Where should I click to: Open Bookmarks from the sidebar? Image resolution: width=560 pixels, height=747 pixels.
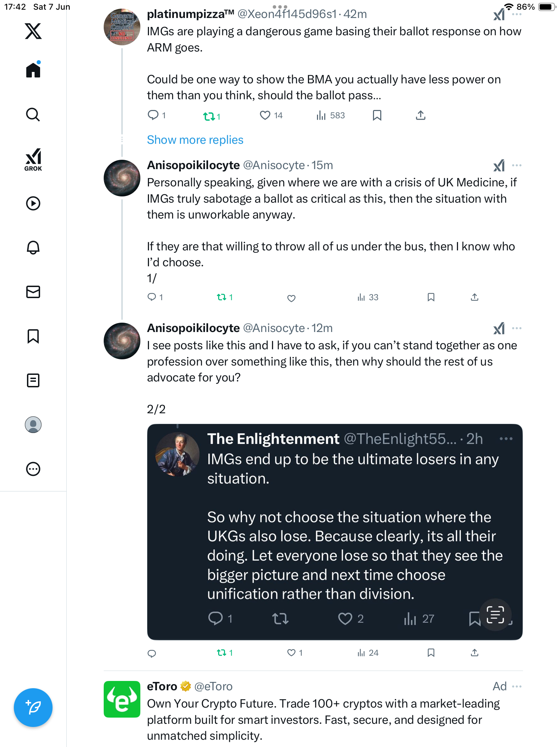[33, 336]
